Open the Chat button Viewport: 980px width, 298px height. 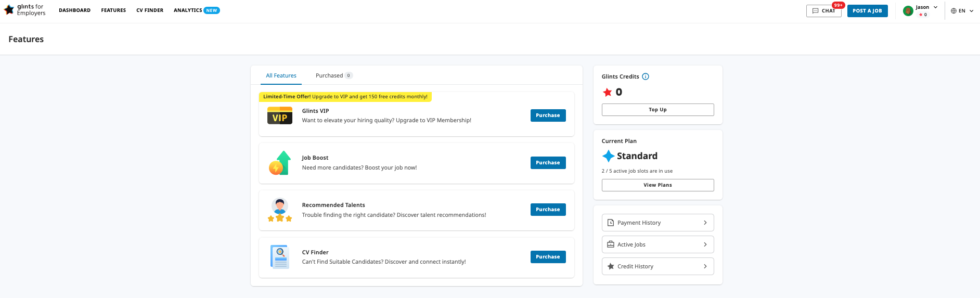pos(824,11)
